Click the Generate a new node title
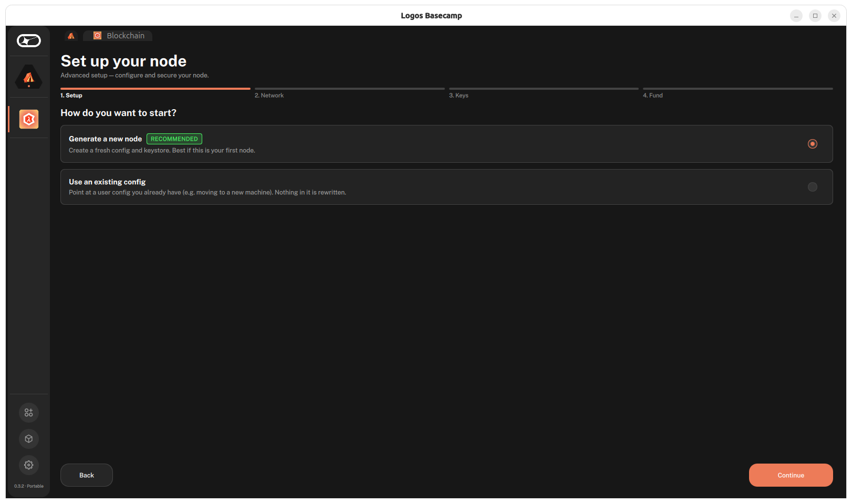The width and height of the screenshot is (852, 504). tap(105, 139)
